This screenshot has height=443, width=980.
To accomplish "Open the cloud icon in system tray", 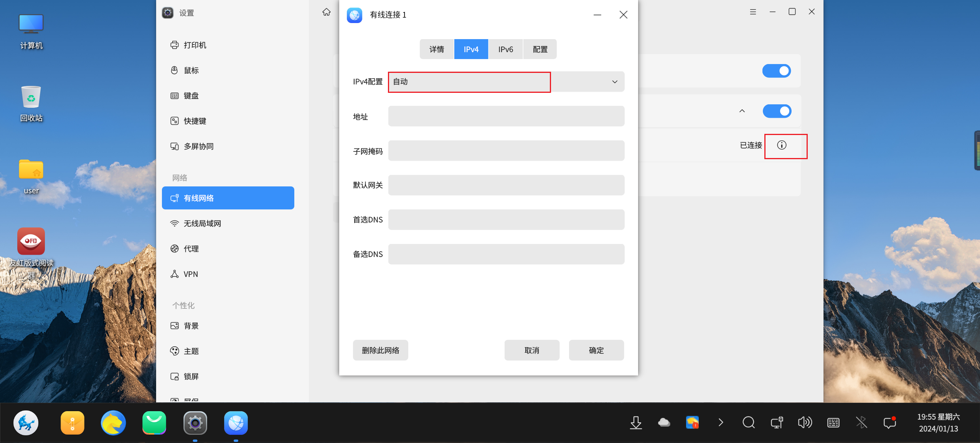I will coord(664,423).
